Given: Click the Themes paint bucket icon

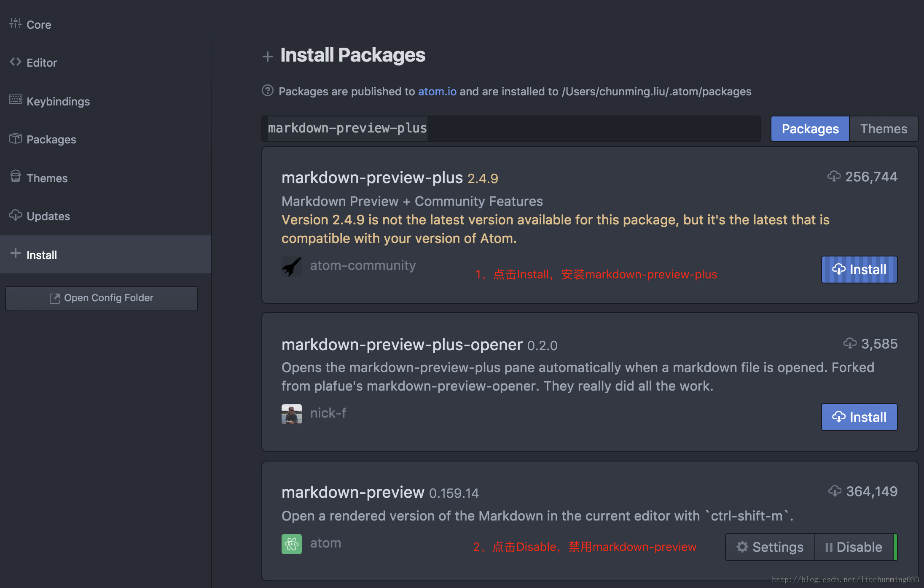Looking at the screenshot, I should pyautogui.click(x=16, y=176).
